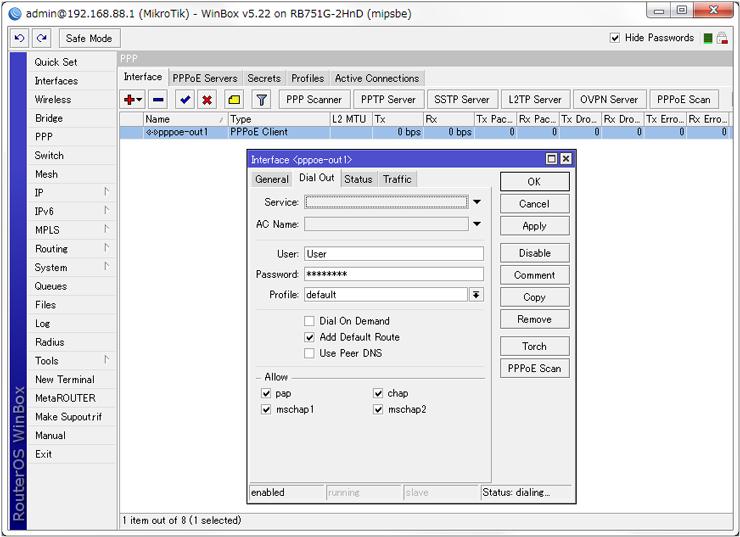Click the blue minus remove icon
Viewport: 740px width, 537px height.
(158, 100)
